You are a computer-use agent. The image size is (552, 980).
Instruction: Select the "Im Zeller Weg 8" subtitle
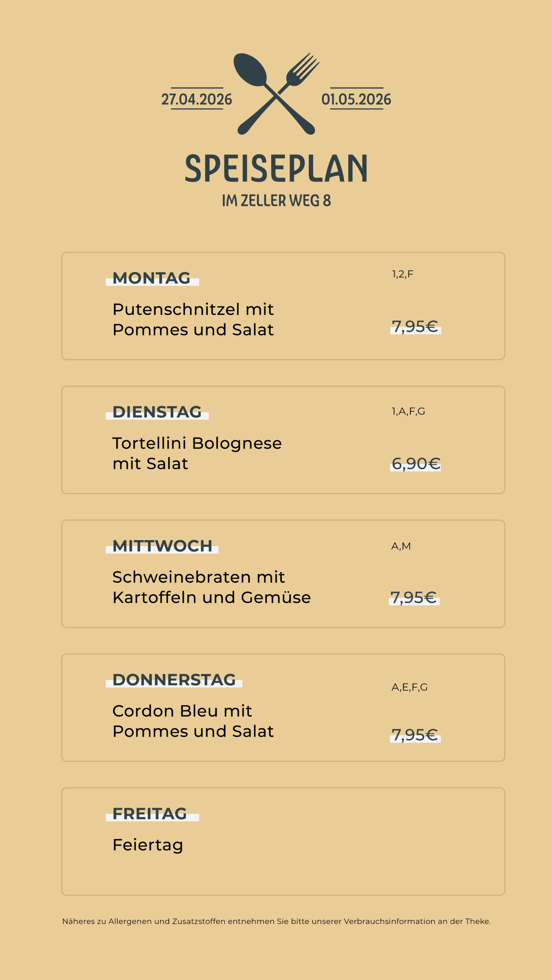[276, 201]
